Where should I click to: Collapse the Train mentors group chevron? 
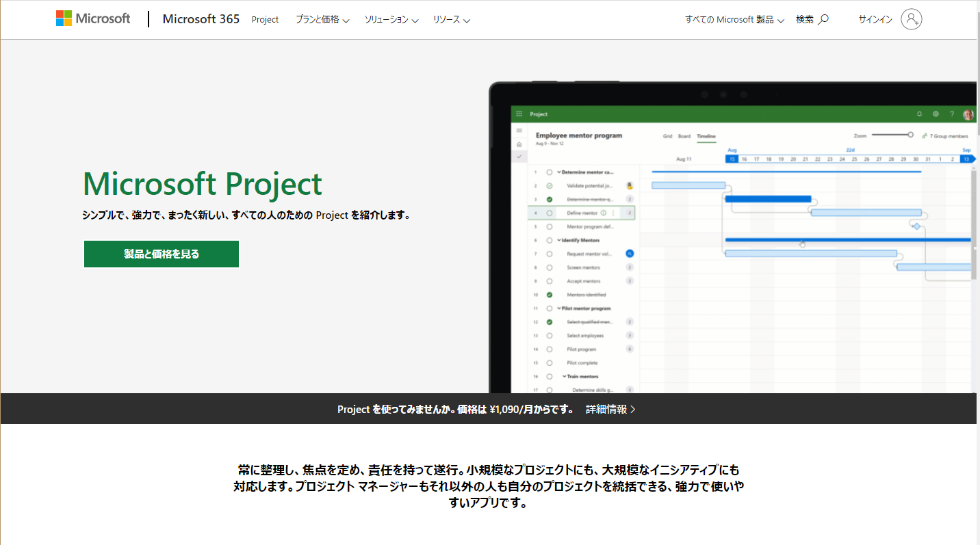(x=565, y=377)
